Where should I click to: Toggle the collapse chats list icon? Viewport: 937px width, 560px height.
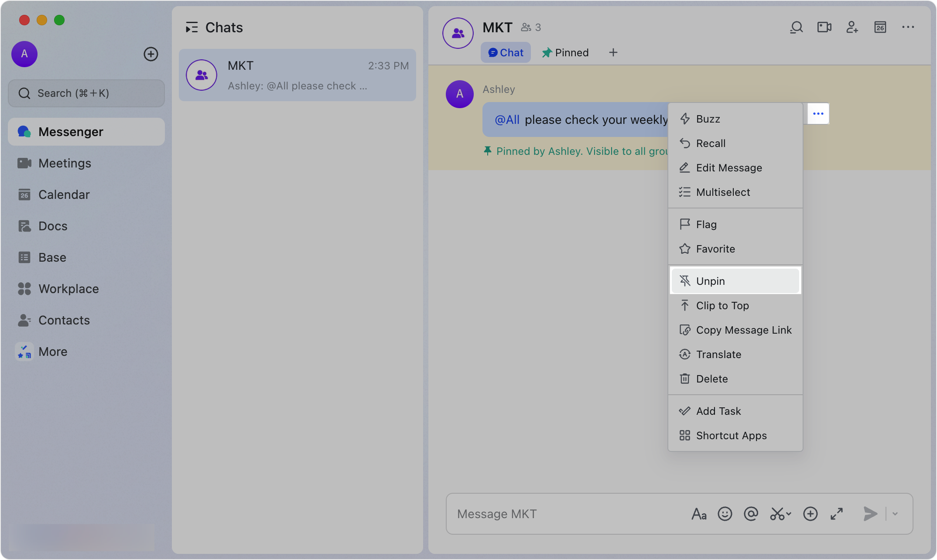pos(192,27)
